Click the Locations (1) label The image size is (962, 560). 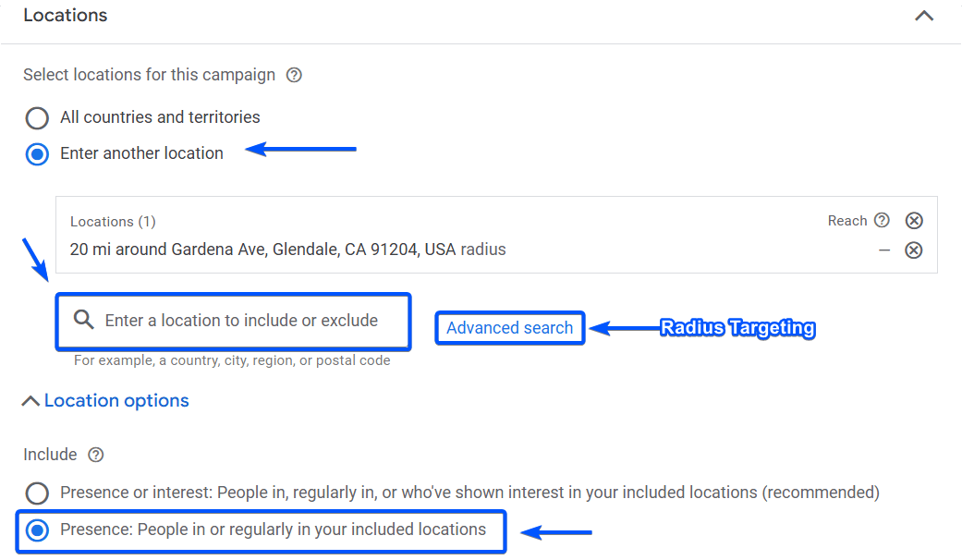pos(113,222)
